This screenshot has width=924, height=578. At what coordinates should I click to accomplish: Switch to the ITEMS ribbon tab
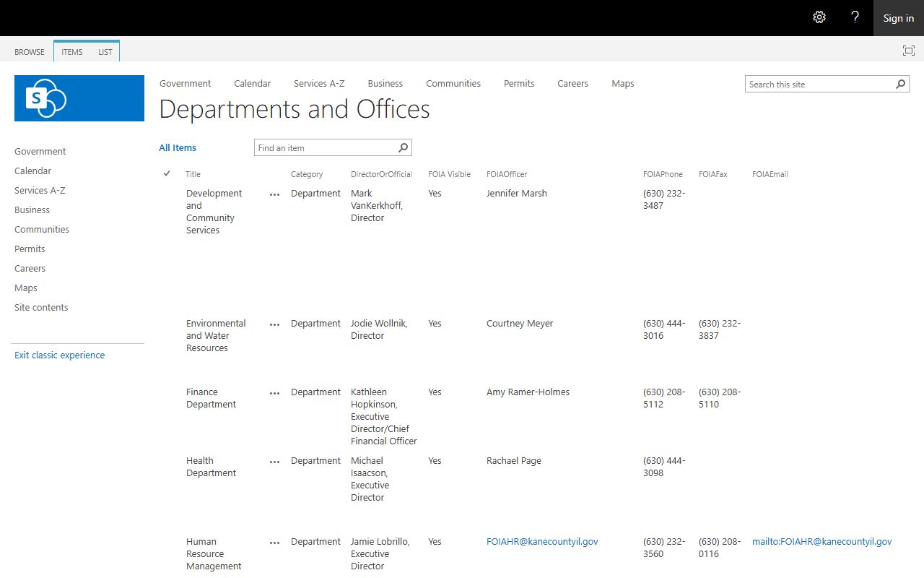(x=71, y=52)
